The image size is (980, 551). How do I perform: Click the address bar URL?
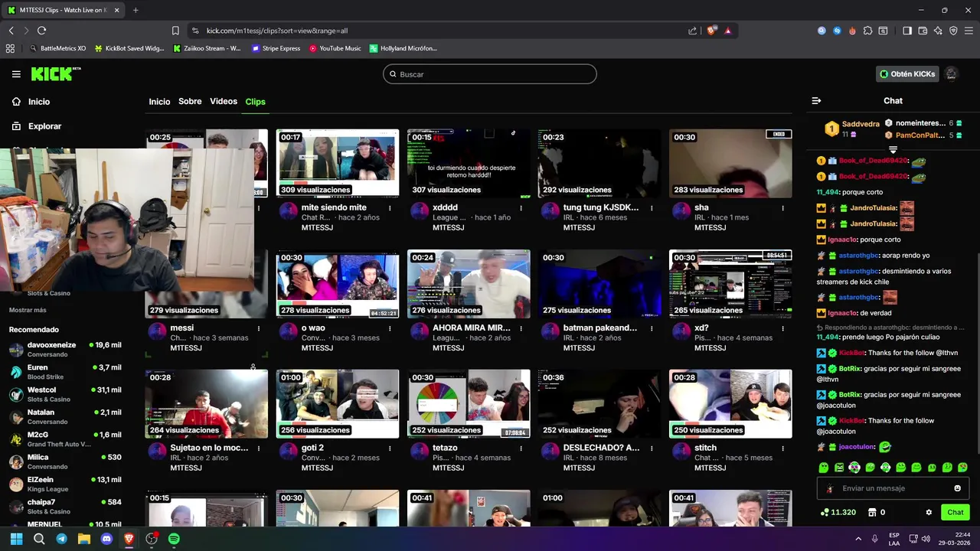(x=277, y=31)
